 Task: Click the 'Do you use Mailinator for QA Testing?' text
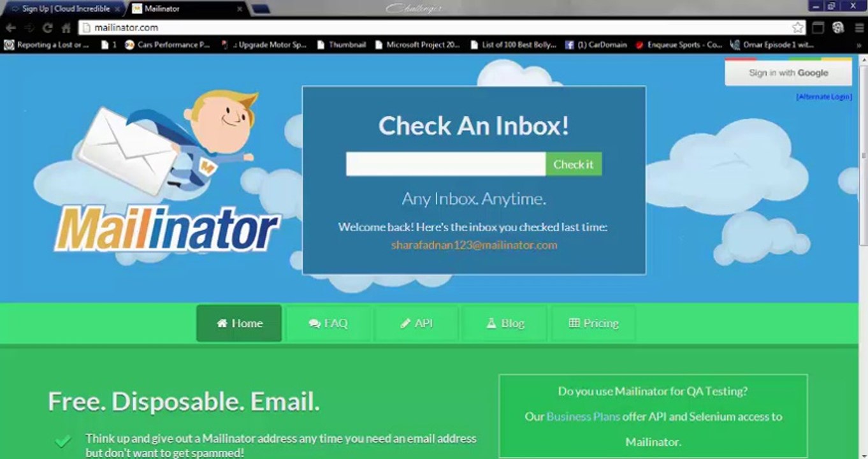pyautogui.click(x=653, y=391)
